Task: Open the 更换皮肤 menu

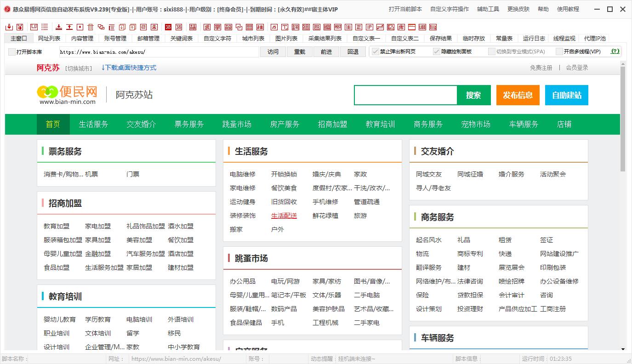Action: pos(518,9)
